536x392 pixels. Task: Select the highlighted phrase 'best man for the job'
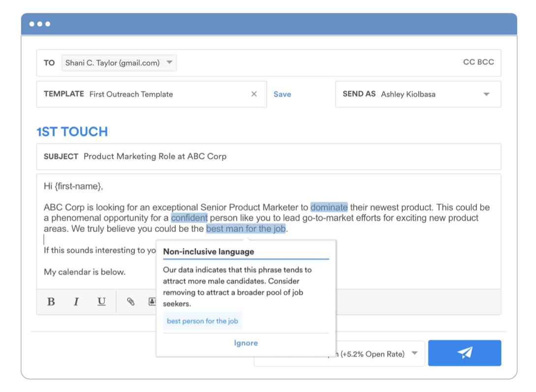click(x=246, y=229)
